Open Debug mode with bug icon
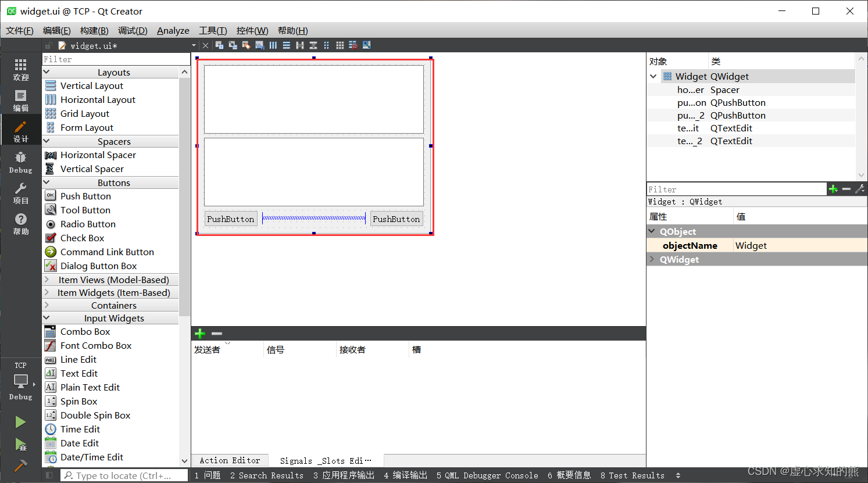The image size is (868, 483). pyautogui.click(x=20, y=162)
